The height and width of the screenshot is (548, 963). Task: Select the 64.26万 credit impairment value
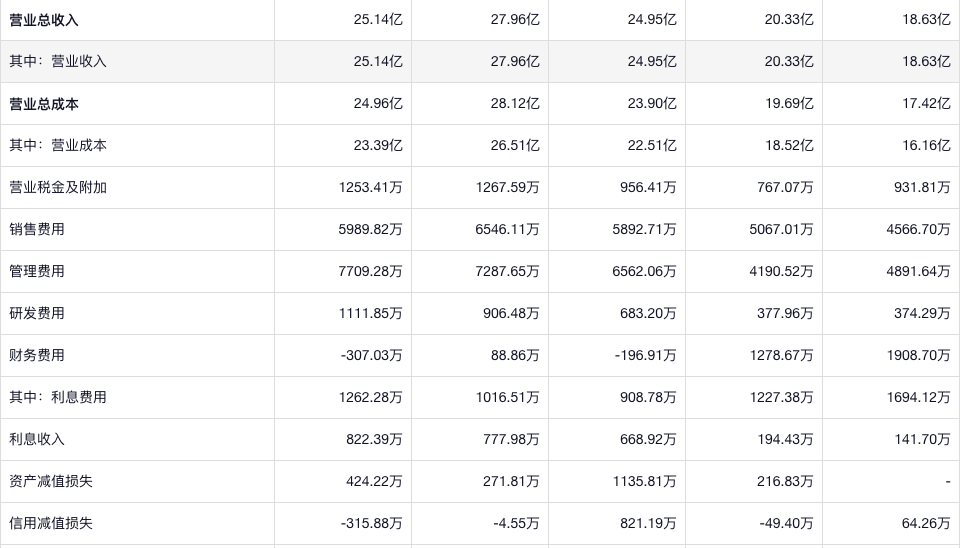coord(926,523)
